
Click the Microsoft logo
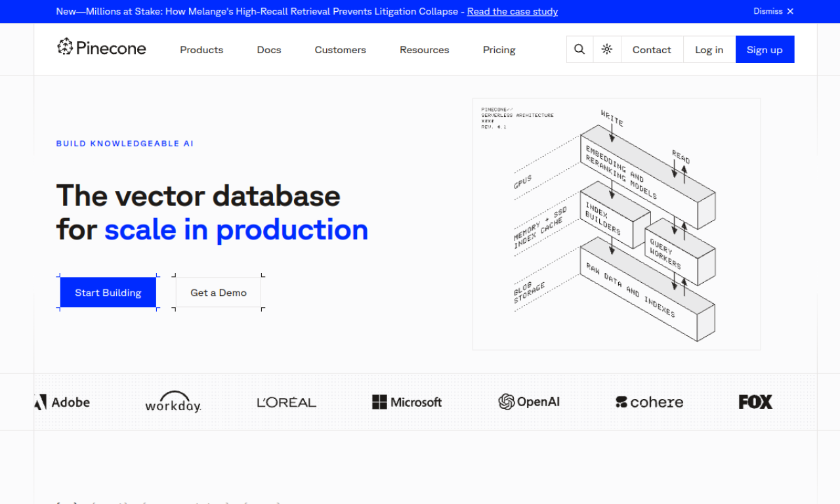[x=407, y=402]
